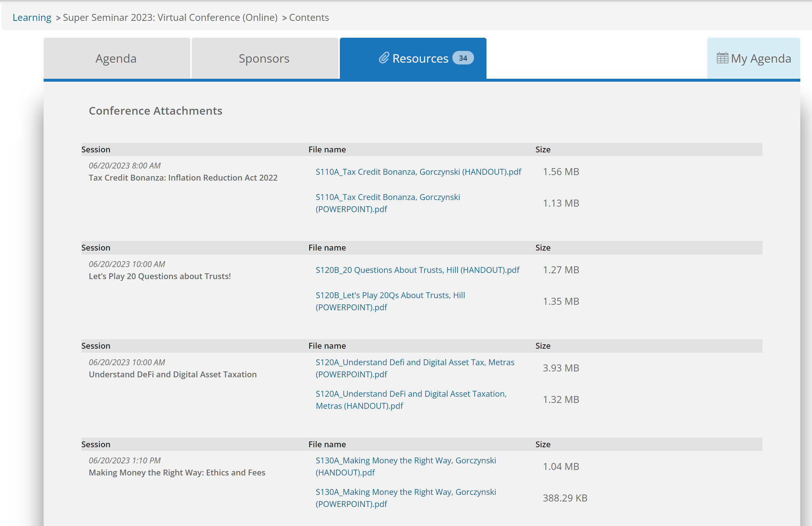Screen dimensions: 812x526
Task: Click the size value '1.32 MB'
Action: pyautogui.click(x=561, y=400)
